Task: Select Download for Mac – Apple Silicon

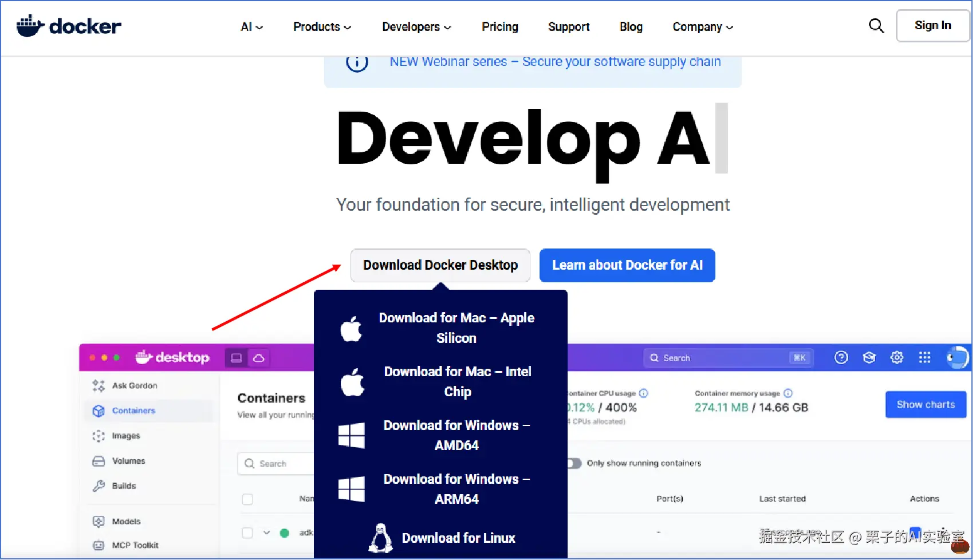Action: (x=456, y=328)
